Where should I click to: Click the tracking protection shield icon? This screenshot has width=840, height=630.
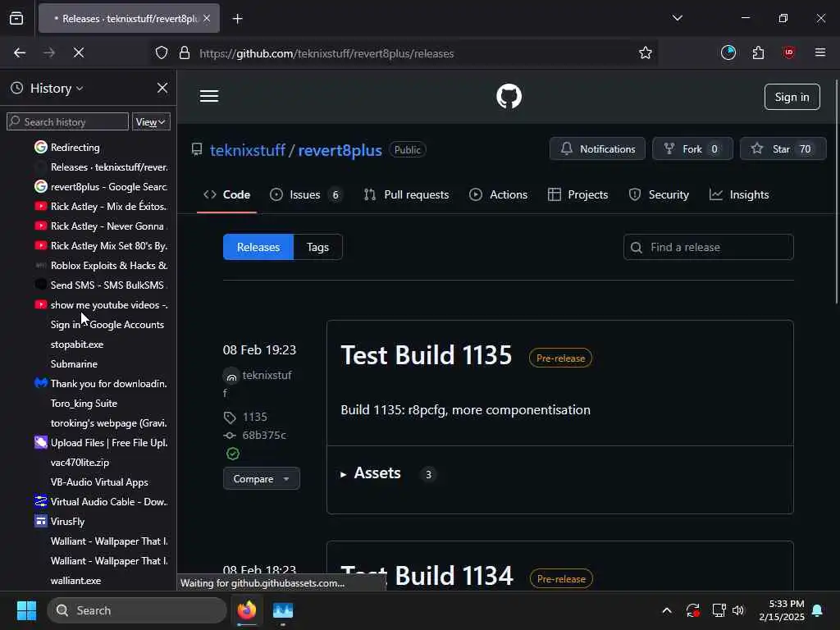(162, 53)
